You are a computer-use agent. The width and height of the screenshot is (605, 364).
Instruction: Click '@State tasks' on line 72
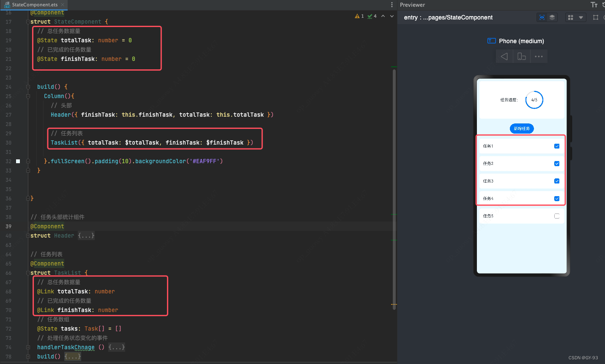(57, 328)
